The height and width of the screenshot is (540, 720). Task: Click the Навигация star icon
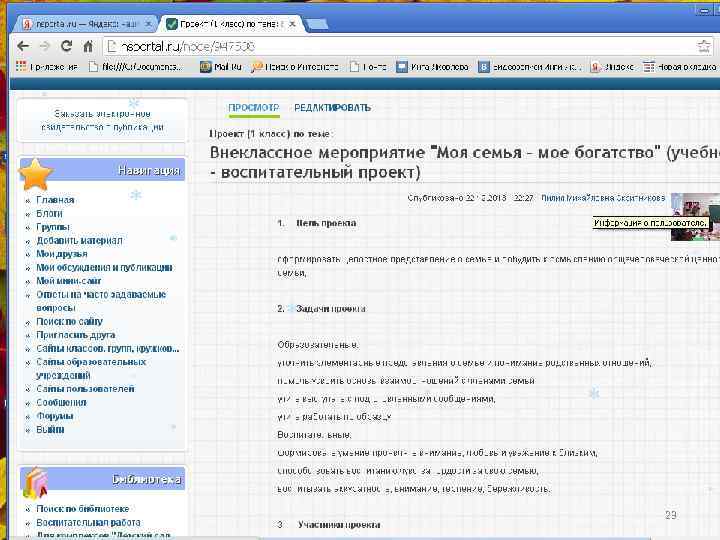tap(36, 174)
